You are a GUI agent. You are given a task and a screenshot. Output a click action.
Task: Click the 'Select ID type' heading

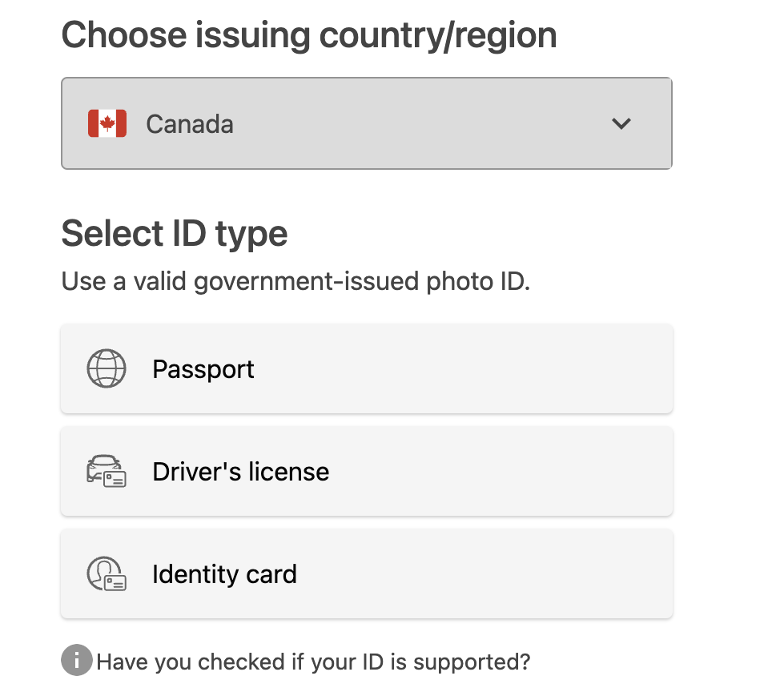(x=174, y=234)
